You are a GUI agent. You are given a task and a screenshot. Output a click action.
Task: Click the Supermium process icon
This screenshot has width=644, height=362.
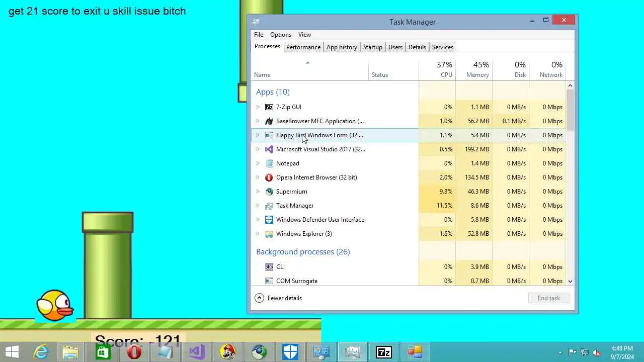[x=269, y=192]
